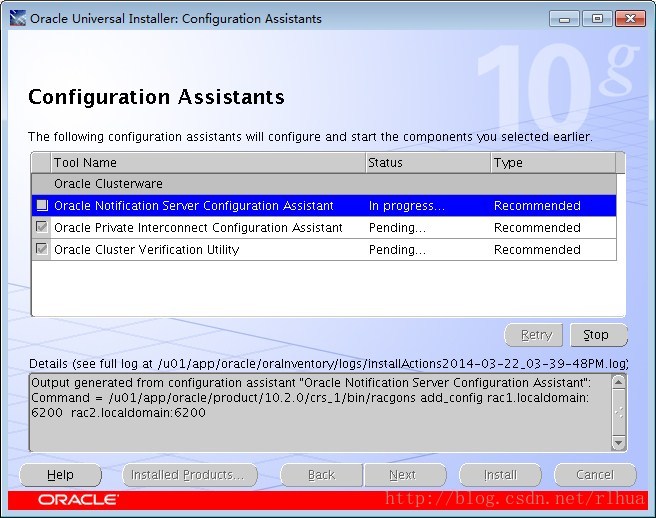Screen dimensions: 656x518
Task: Toggle Oracle Notification Server Configuration Assistant checkbox
Action: [x=42, y=205]
